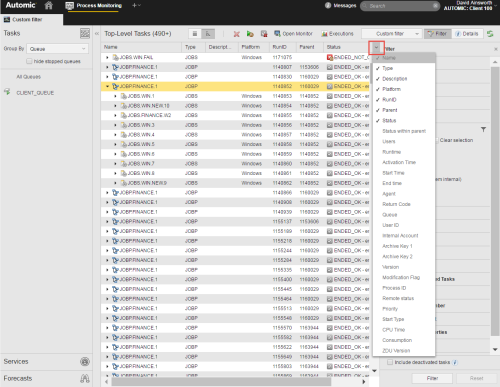
Task: Click the Reset button
Action: 476,378
